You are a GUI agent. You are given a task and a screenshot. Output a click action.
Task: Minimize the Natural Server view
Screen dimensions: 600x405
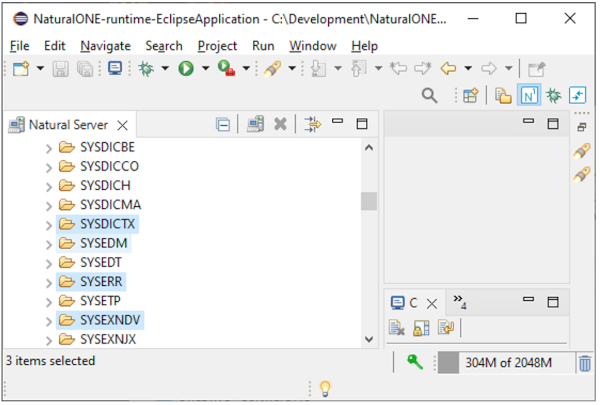[x=338, y=121]
